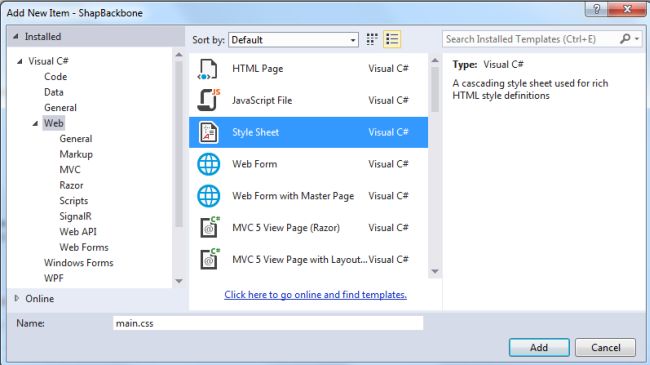Select General under Visual C#
The height and width of the screenshot is (365, 650).
[x=60, y=108]
